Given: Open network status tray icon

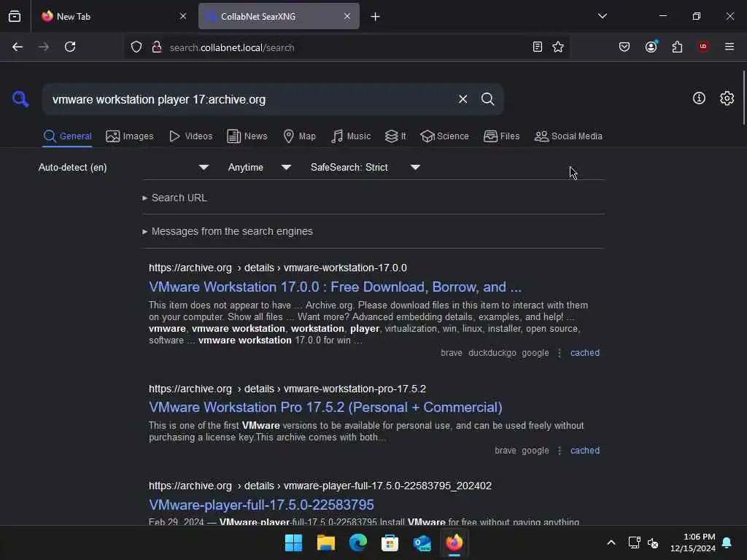Looking at the screenshot, I should pyautogui.click(x=634, y=542).
